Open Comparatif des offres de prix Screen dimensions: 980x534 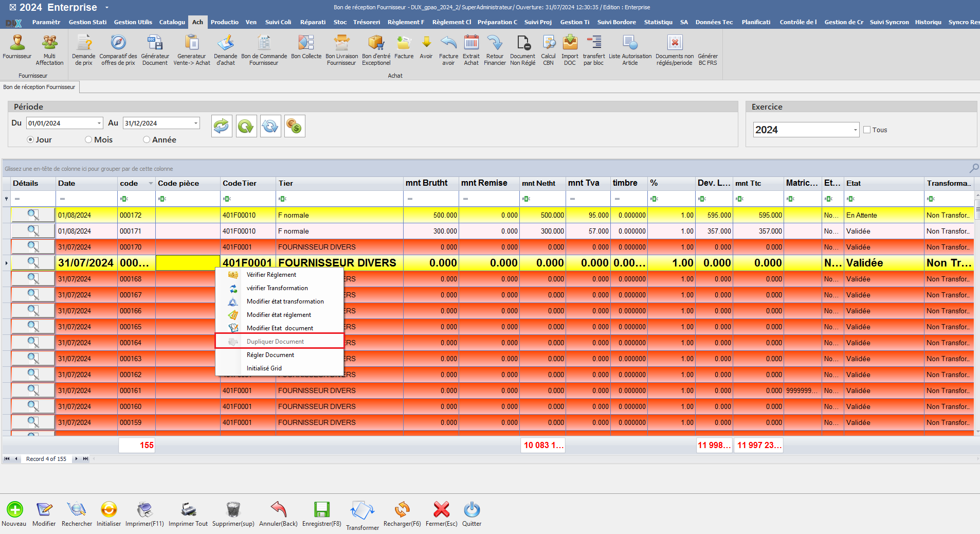(x=118, y=49)
